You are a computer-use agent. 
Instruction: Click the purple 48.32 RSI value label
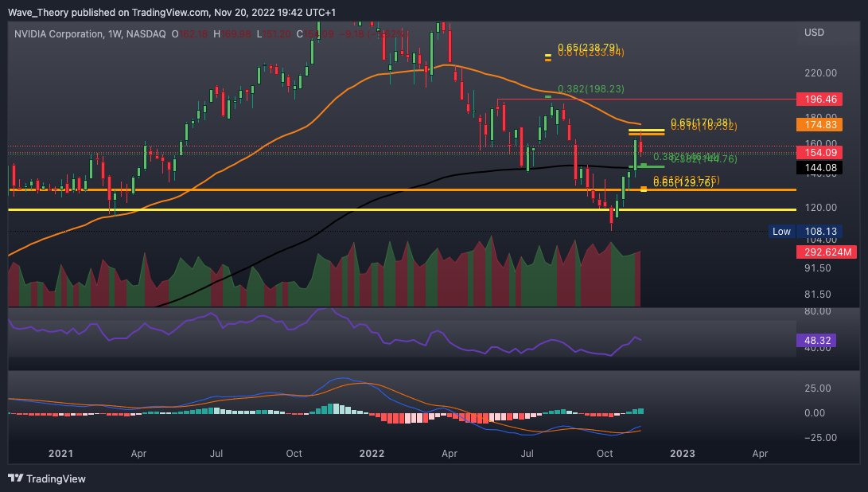(x=816, y=340)
